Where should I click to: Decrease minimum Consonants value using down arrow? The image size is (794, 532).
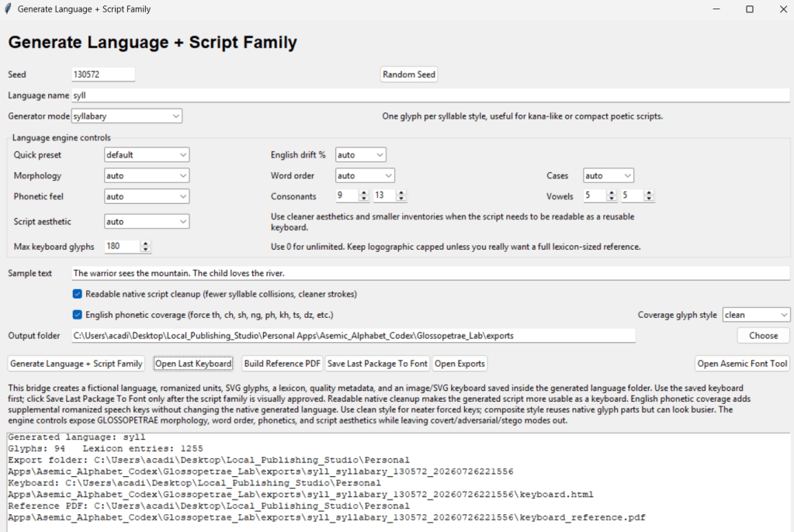(x=363, y=199)
